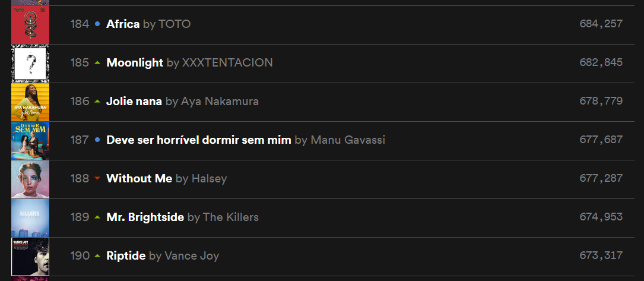Image resolution: width=644 pixels, height=281 pixels.
Task: Select the stream count 673,317 for Riptide
Action: coord(601,255)
